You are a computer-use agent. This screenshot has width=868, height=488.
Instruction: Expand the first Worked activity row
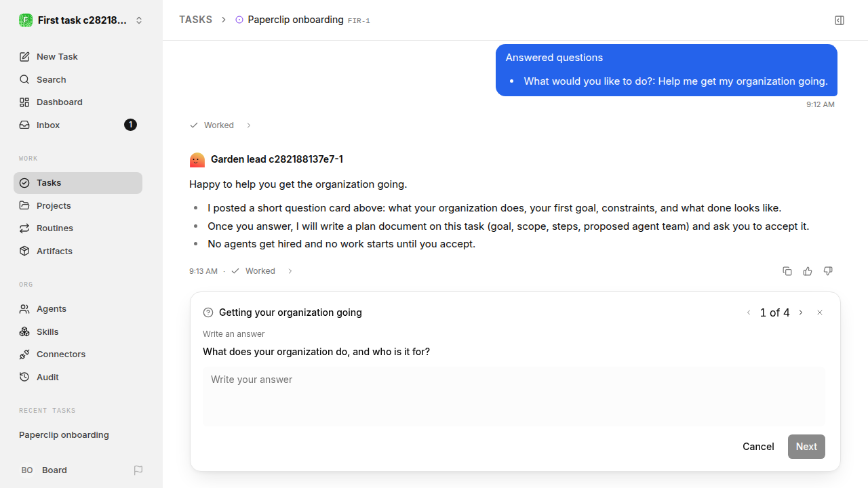221,125
